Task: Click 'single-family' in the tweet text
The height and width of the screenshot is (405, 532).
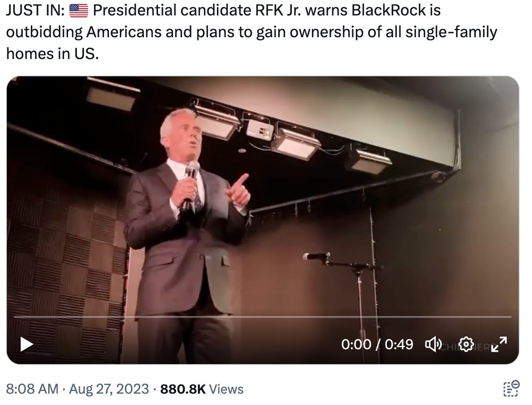Action: pos(451,32)
